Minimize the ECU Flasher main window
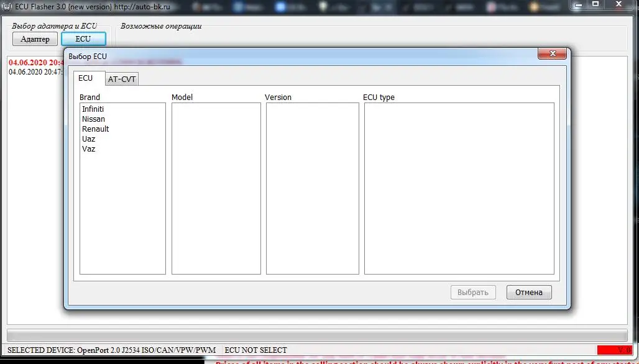The height and width of the screenshot is (364, 639). pyautogui.click(x=578, y=5)
